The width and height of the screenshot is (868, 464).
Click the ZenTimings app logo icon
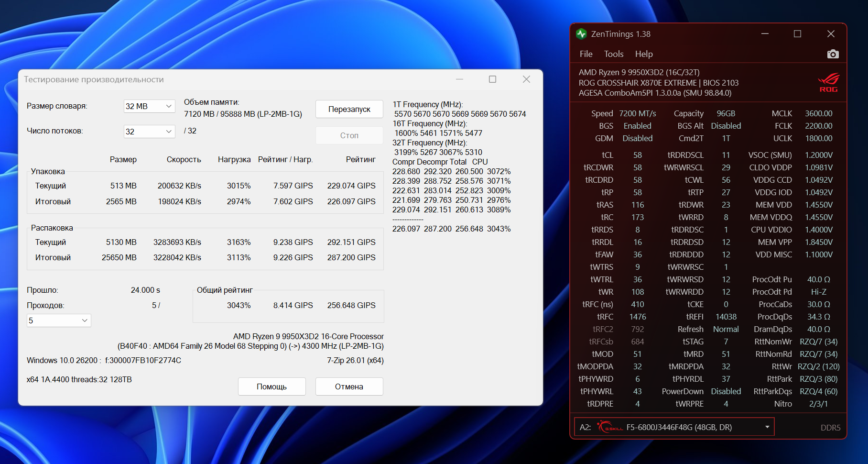click(x=581, y=34)
